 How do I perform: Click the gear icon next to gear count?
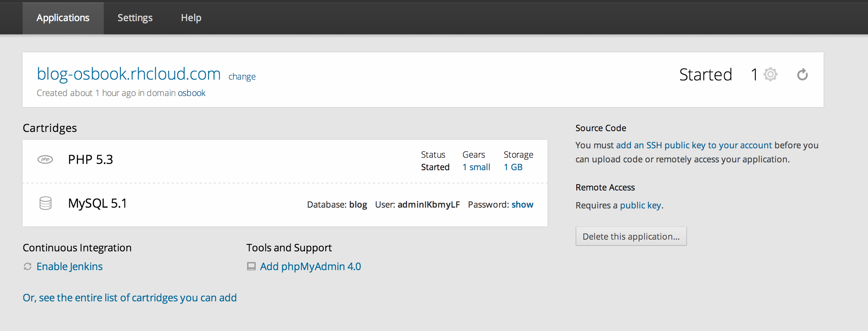coord(770,75)
